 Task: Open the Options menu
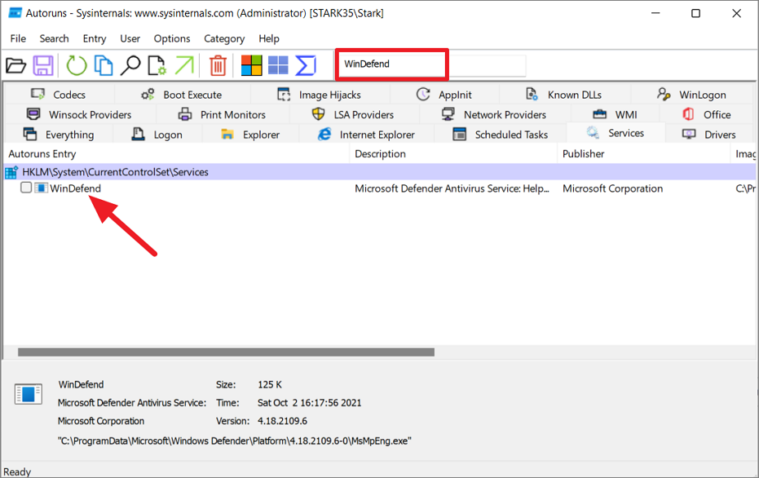click(x=172, y=39)
